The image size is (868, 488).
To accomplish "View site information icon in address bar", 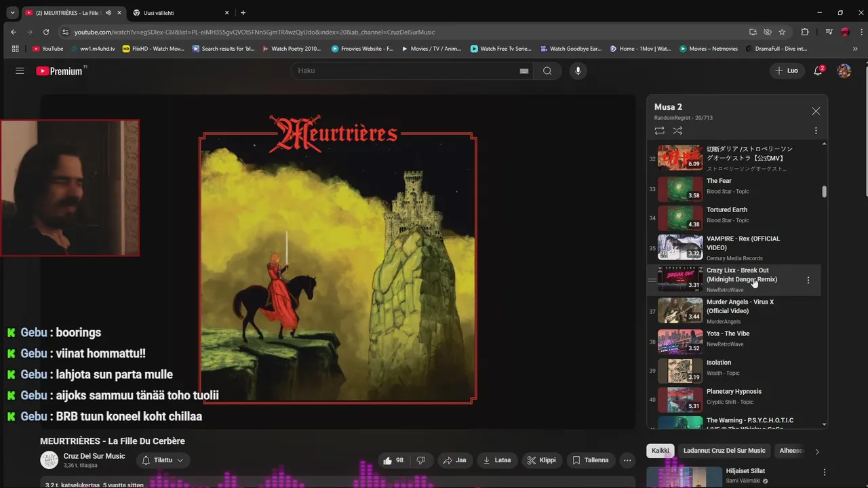I will click(65, 32).
